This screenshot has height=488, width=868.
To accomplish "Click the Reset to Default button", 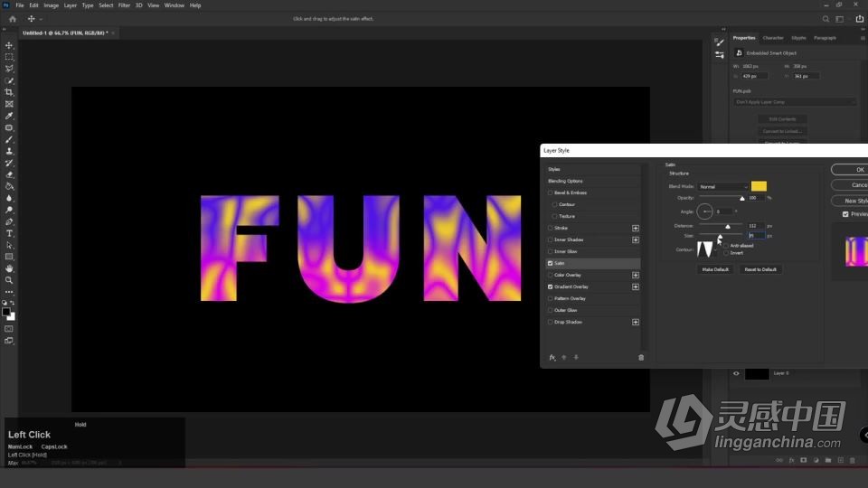I will click(760, 269).
